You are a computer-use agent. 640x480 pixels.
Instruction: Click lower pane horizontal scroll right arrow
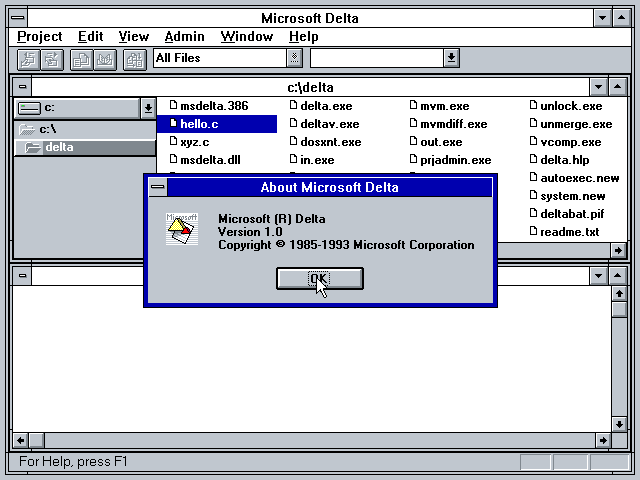click(603, 440)
